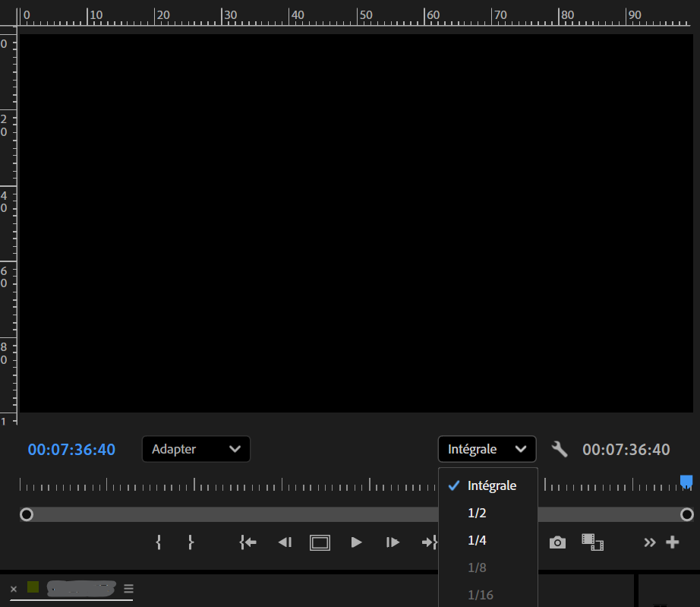700x607 pixels.
Task: Click the blue playhead marker
Action: 686,482
